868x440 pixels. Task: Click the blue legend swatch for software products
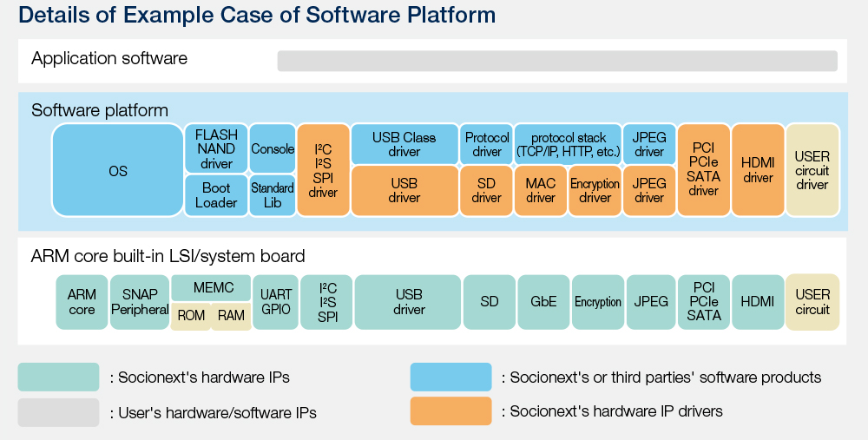point(450,377)
